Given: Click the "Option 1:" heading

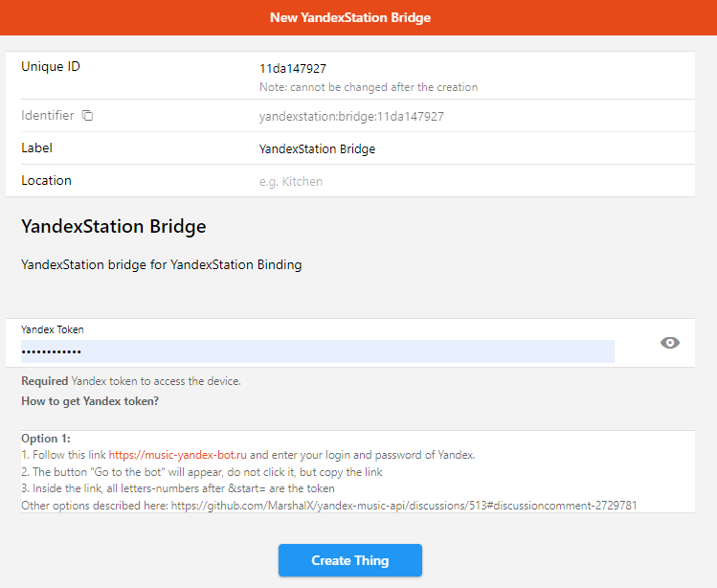Looking at the screenshot, I should tap(46, 439).
